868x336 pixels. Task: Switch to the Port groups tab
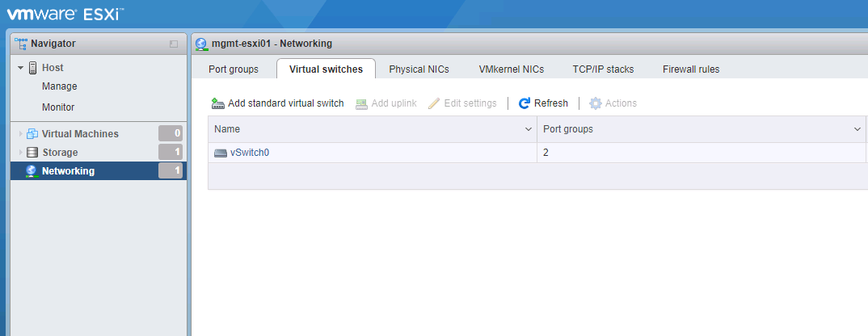pos(234,69)
